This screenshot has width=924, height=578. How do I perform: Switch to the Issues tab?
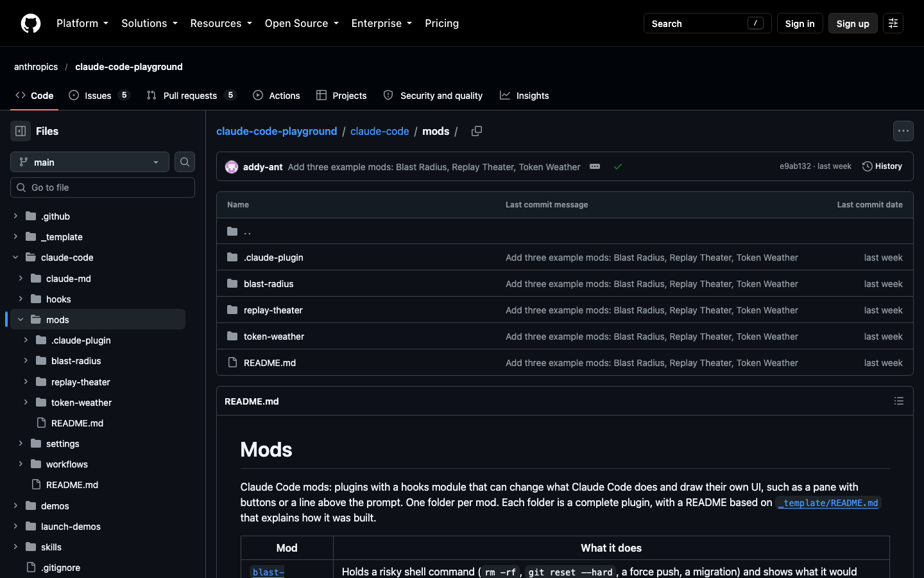point(99,95)
